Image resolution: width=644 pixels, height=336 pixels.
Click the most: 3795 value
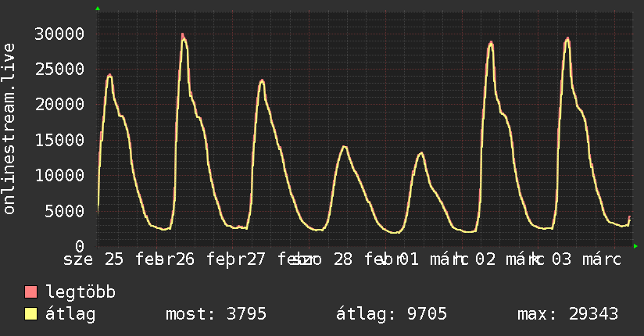click(216, 314)
